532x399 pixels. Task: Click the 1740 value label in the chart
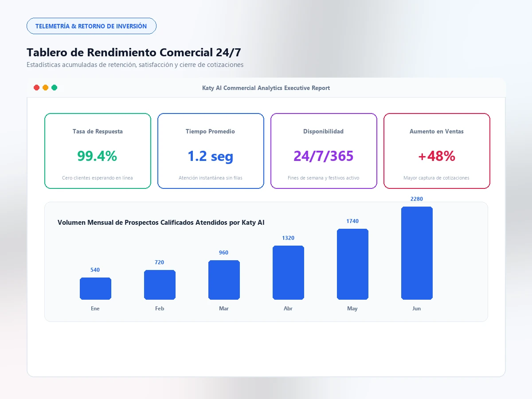point(352,221)
